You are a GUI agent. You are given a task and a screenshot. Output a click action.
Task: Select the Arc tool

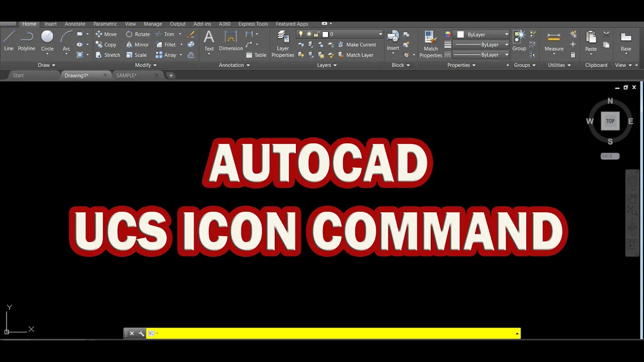[66, 40]
